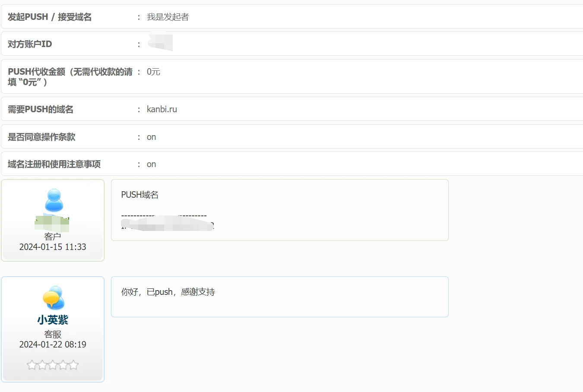Image resolution: width=583 pixels, height=392 pixels.
Task: Click the blurred 对方账户ID value
Action: click(160, 43)
